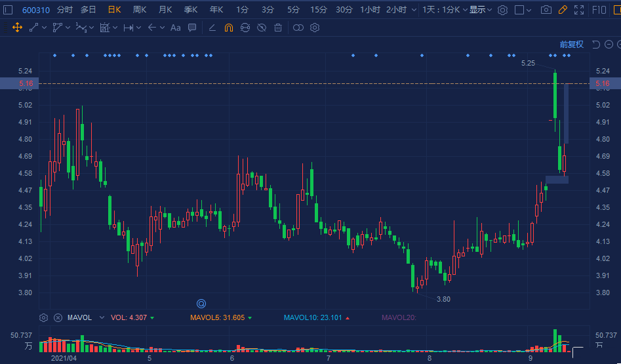Select the comment bubble annotation tool
This screenshot has height=364, width=621.
192,28
